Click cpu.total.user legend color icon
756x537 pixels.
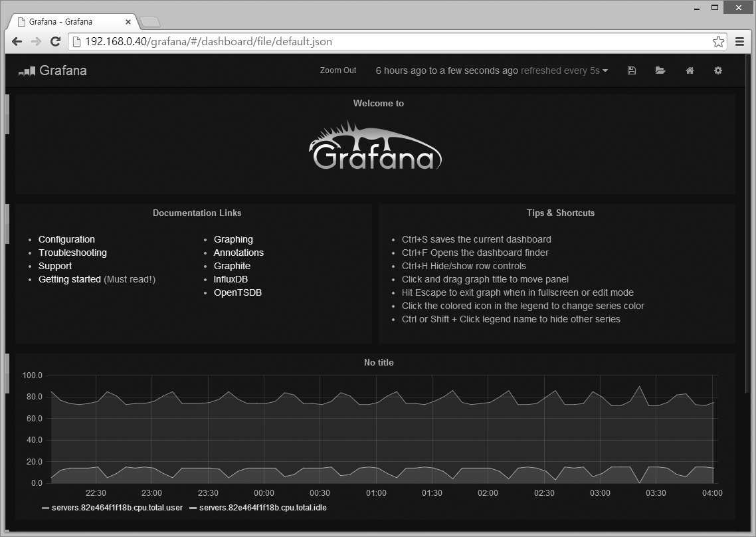(x=45, y=508)
